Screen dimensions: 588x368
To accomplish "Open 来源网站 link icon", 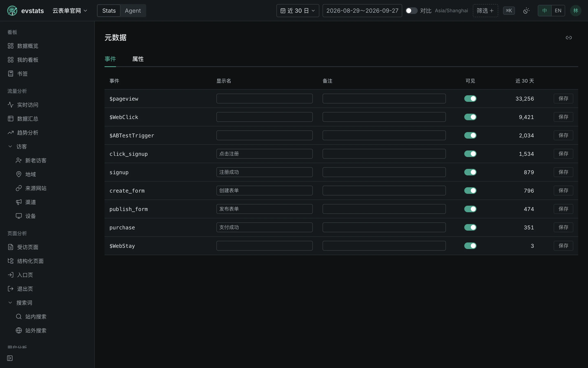I will point(19,188).
